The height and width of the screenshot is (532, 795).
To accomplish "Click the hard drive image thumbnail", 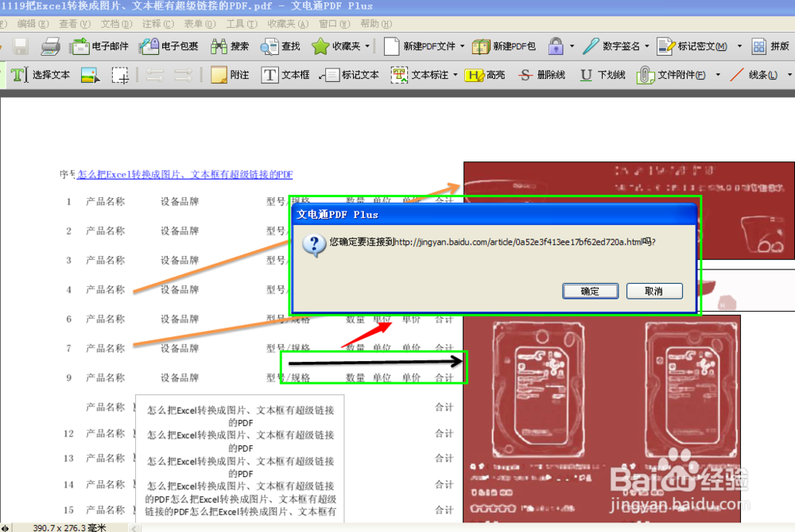I will point(602,418).
